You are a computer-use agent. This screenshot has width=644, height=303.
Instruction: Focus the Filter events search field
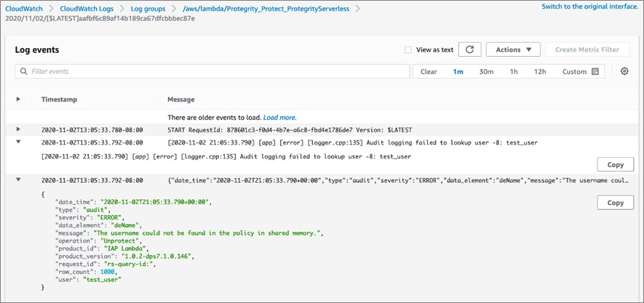coord(212,71)
